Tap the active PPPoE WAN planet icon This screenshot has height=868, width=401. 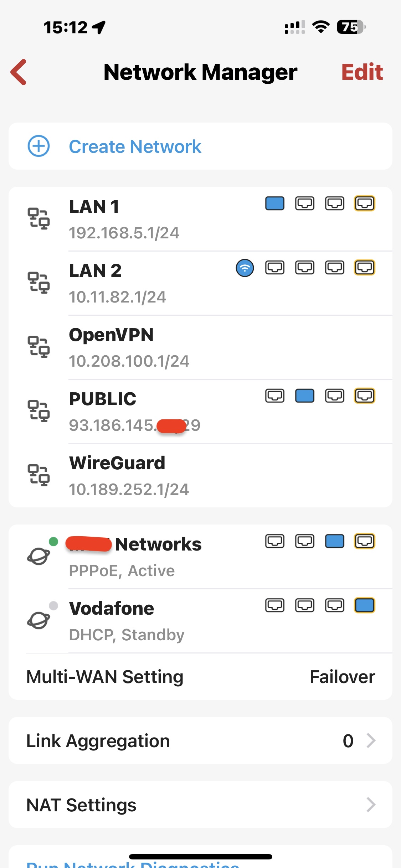pyautogui.click(x=38, y=556)
